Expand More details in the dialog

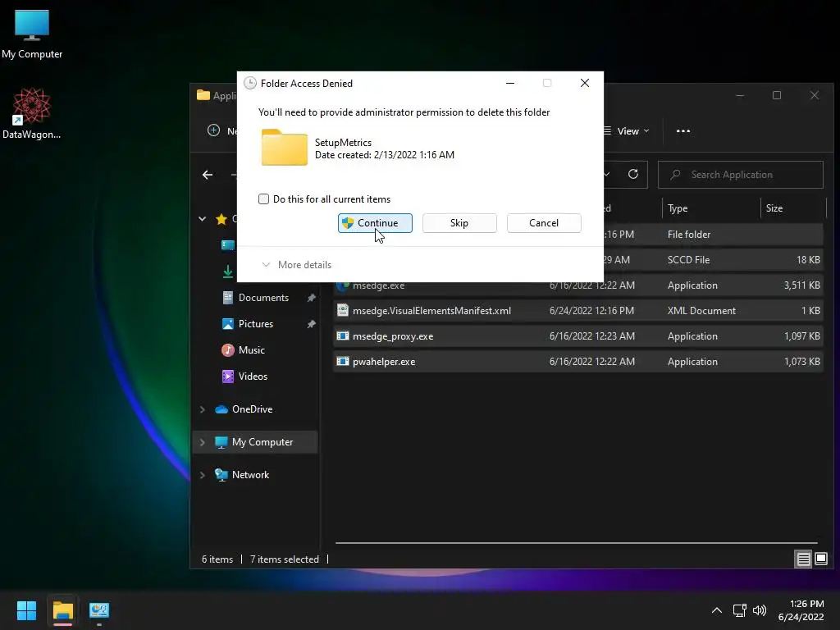point(296,265)
